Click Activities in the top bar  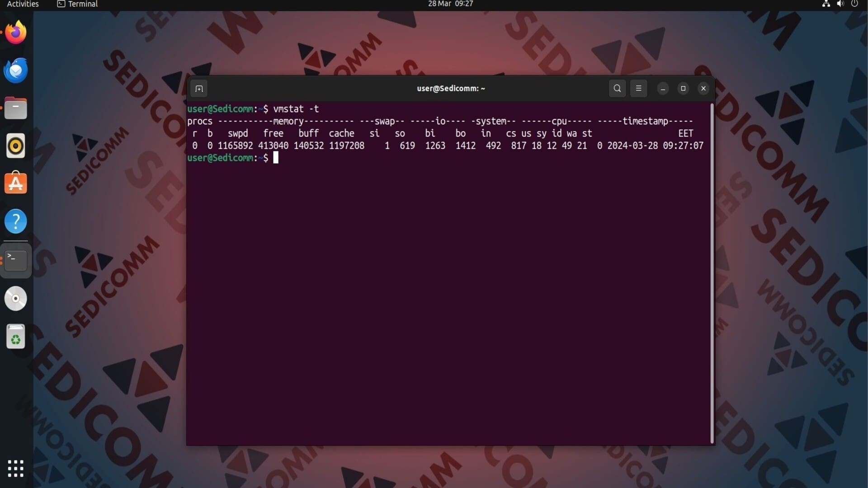tap(23, 4)
